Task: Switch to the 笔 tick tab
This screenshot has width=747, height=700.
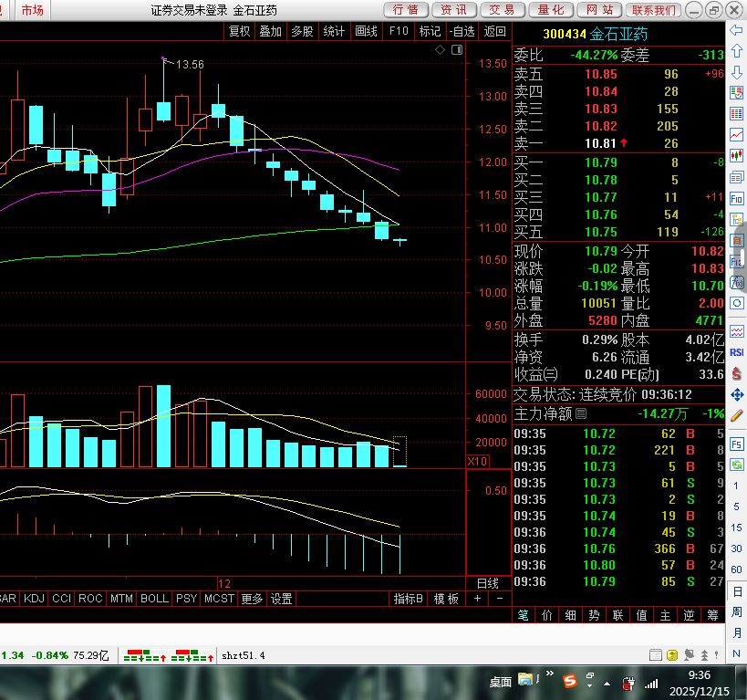Action: 524,615
